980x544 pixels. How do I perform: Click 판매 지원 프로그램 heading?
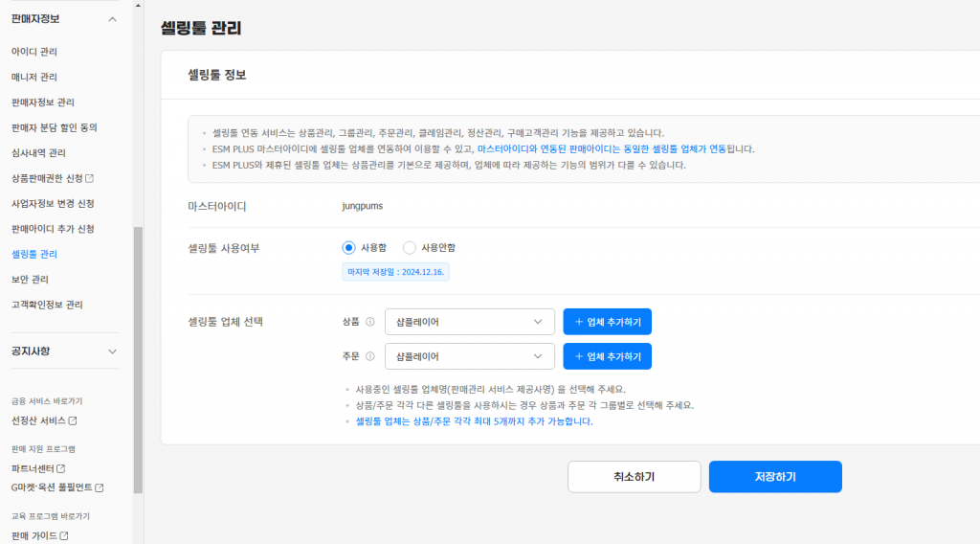[x=43, y=449]
